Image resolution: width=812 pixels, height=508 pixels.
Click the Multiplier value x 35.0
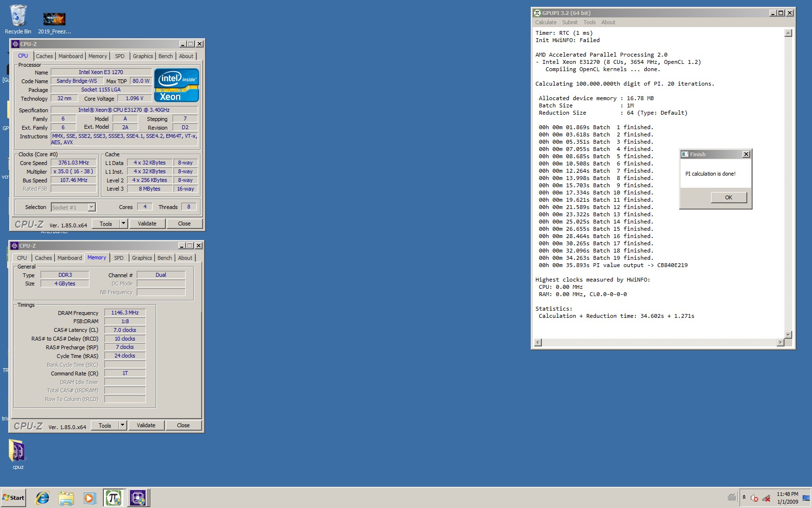tap(73, 171)
